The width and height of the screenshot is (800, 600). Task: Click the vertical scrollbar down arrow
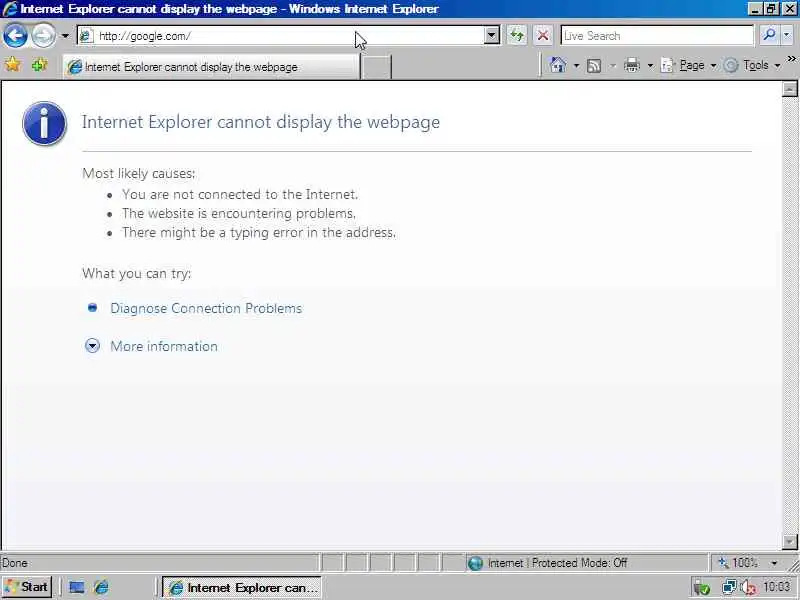point(789,541)
